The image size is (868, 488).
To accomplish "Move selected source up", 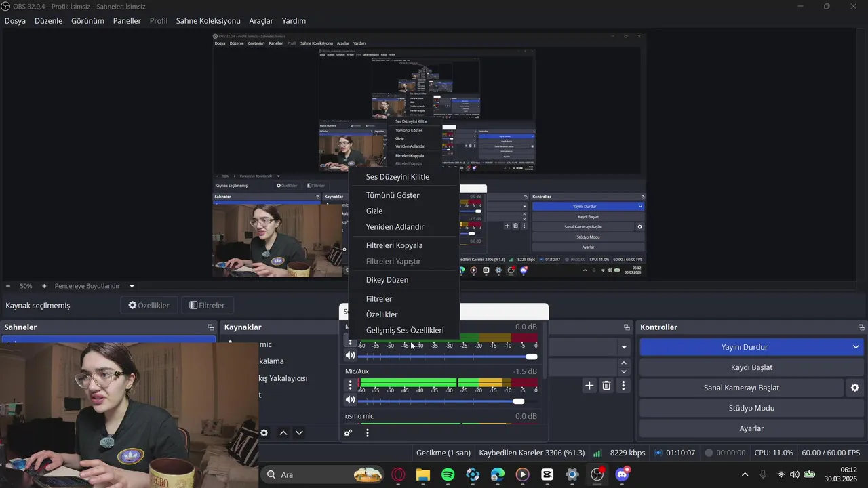I will coord(283,433).
